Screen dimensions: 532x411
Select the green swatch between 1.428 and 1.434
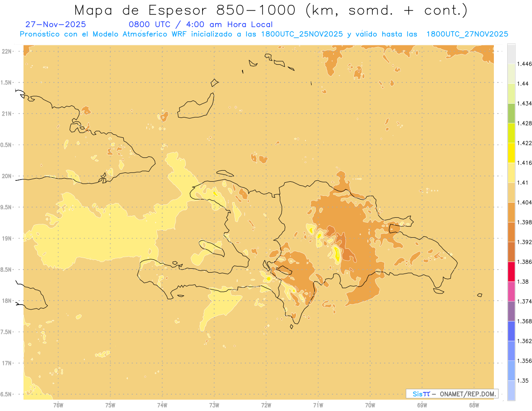(511, 113)
